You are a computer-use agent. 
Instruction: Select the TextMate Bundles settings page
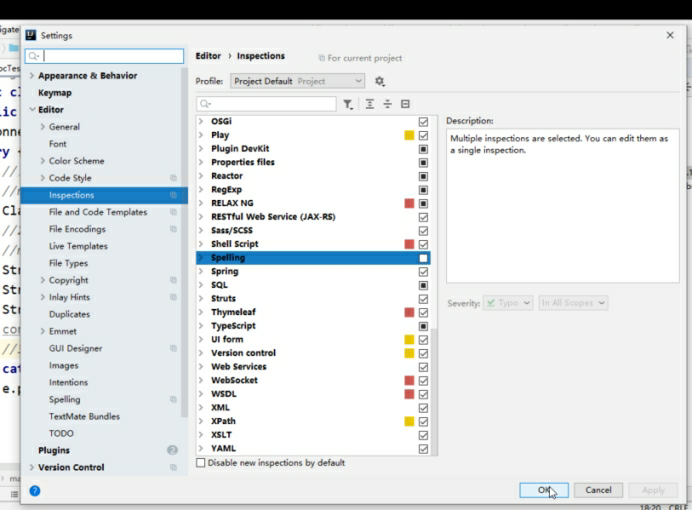pyautogui.click(x=84, y=417)
